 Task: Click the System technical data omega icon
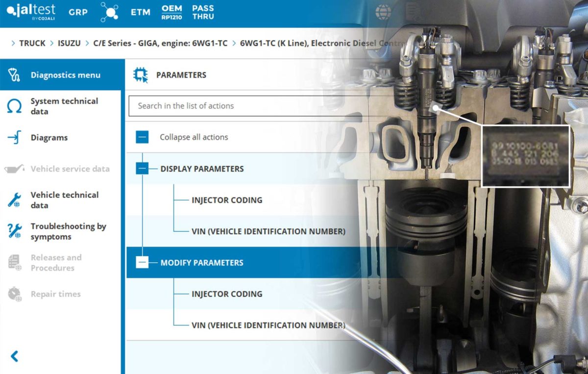[x=14, y=106]
